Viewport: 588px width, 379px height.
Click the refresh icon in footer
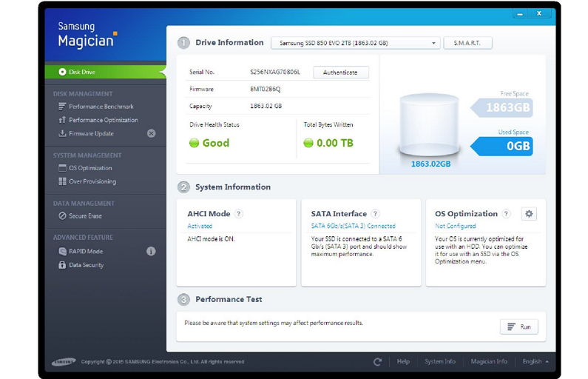(x=377, y=362)
